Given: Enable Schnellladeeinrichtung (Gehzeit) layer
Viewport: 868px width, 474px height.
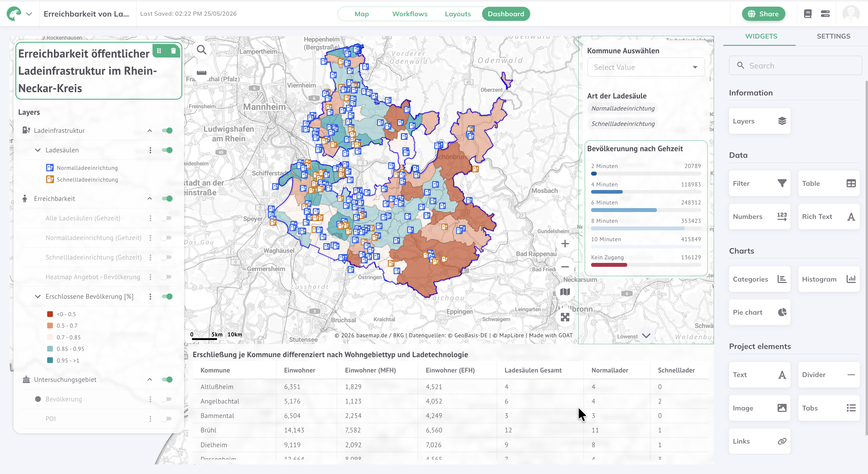Looking at the screenshot, I should [166, 257].
